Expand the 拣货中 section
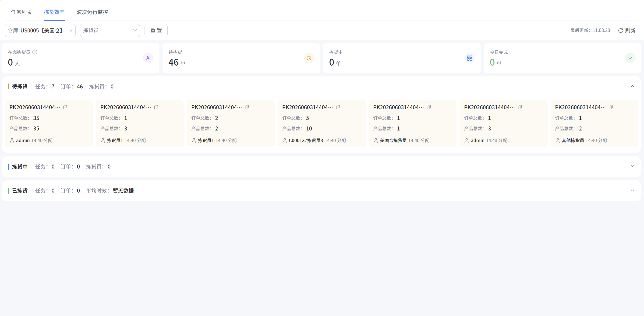Viewport: 644px width, 316px height. (632, 166)
